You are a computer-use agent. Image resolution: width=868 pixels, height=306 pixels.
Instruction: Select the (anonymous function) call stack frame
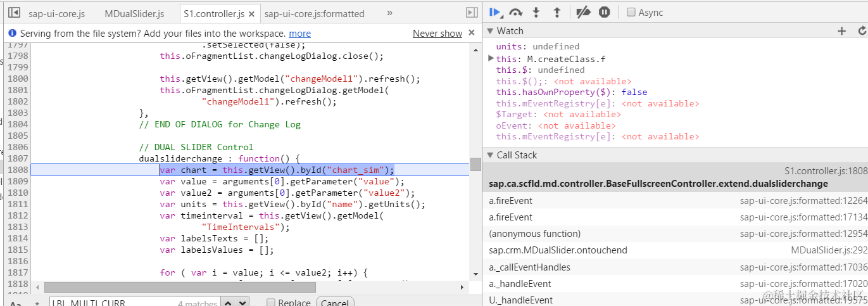pyautogui.click(x=675, y=233)
